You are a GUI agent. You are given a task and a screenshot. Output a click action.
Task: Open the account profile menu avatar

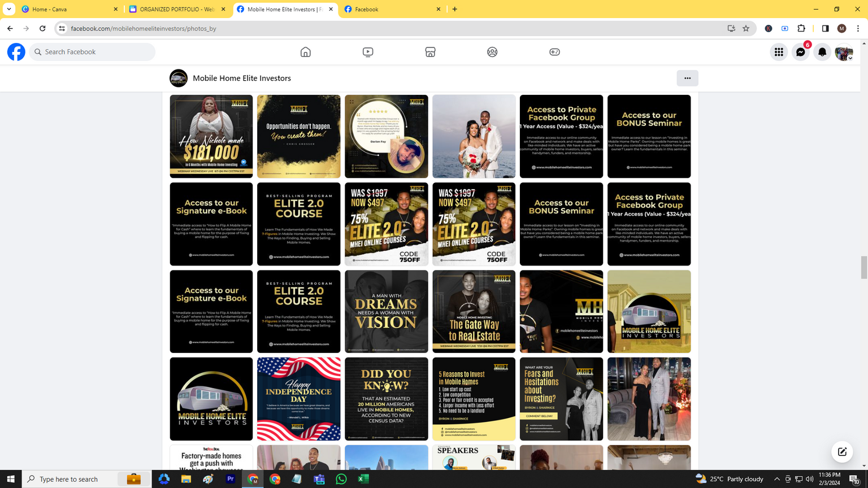click(x=844, y=52)
